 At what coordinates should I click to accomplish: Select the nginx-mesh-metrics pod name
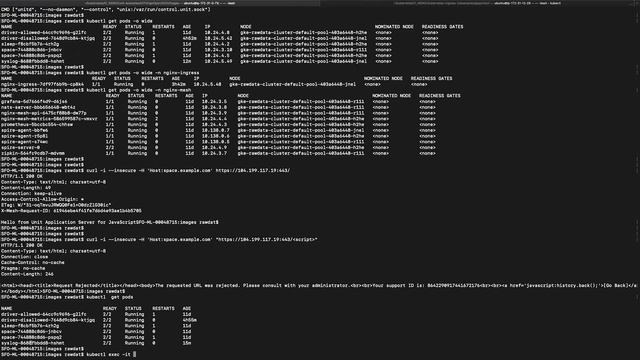pyautogui.click(x=49, y=118)
